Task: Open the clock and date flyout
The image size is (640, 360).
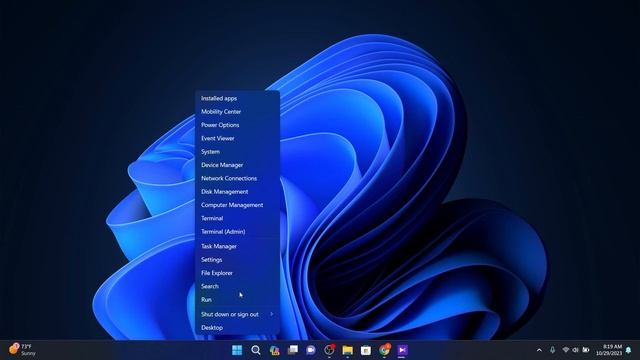Action: point(609,350)
